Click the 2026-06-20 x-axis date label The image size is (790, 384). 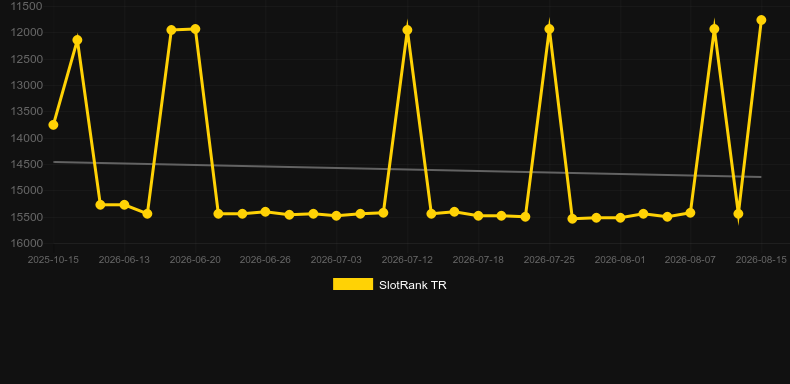point(195,260)
